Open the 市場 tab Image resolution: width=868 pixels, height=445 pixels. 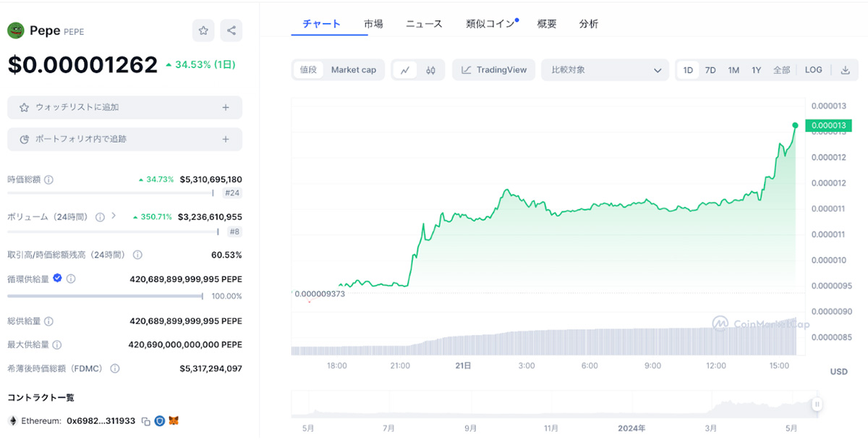coord(373,24)
